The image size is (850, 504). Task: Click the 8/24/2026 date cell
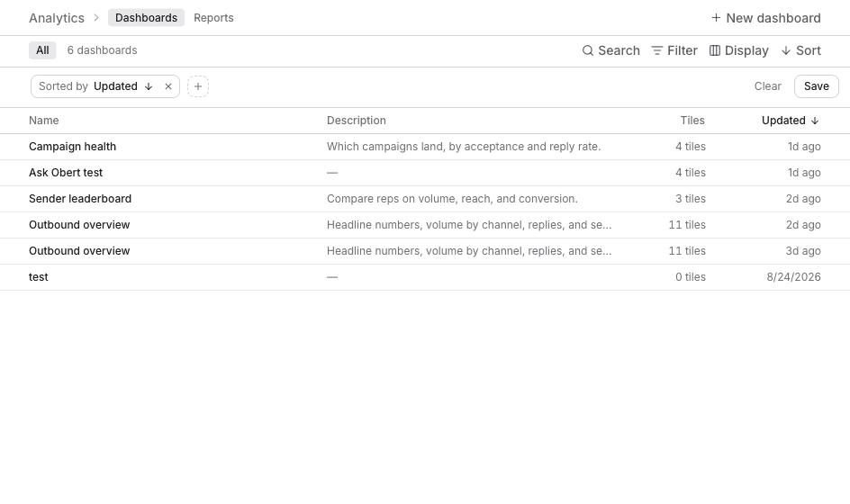coord(793,277)
